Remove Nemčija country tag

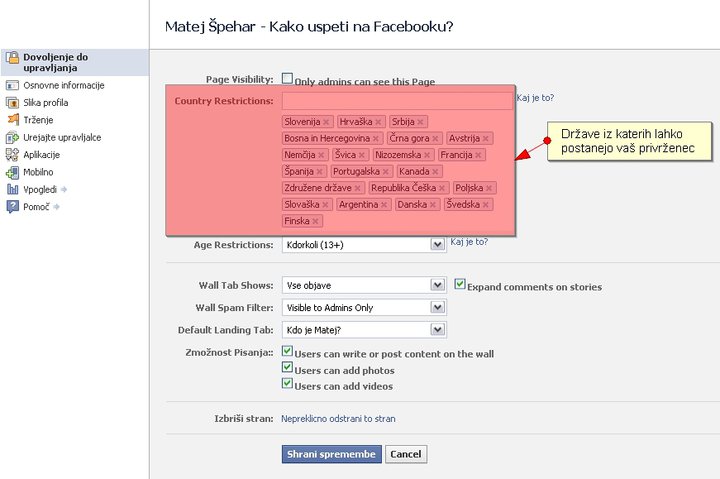pos(321,155)
